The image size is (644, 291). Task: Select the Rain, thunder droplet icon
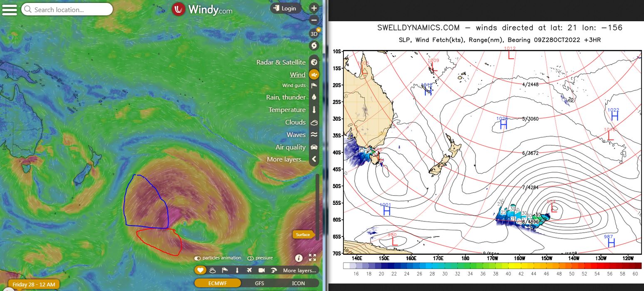tap(314, 97)
